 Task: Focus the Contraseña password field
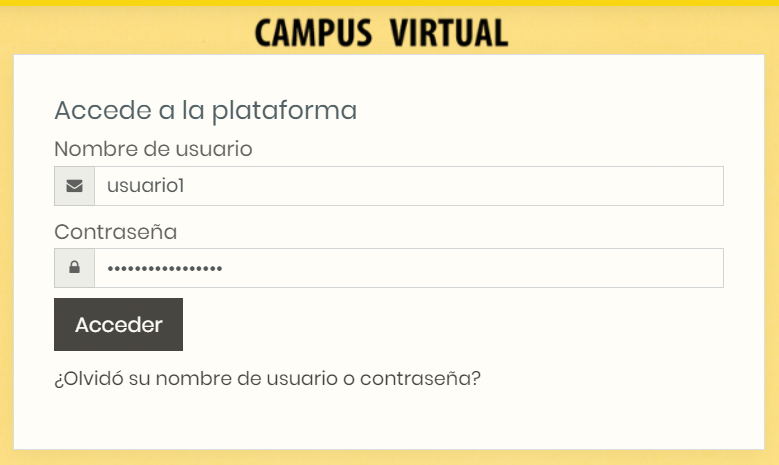[409, 268]
